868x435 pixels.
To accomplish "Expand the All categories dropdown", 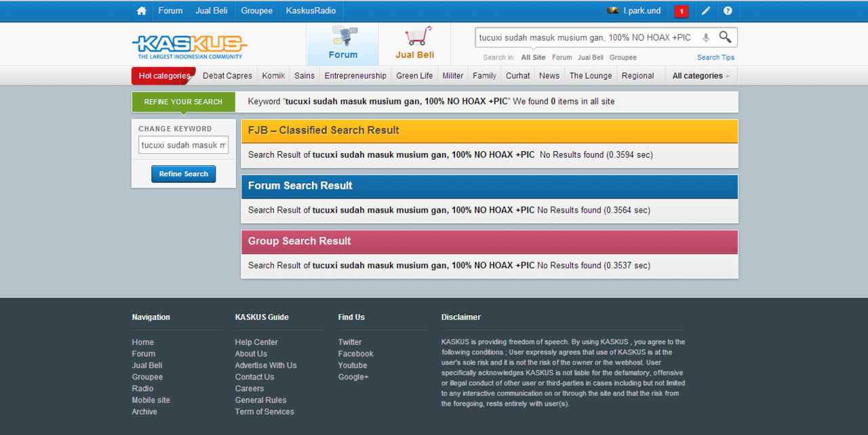I will click(701, 76).
